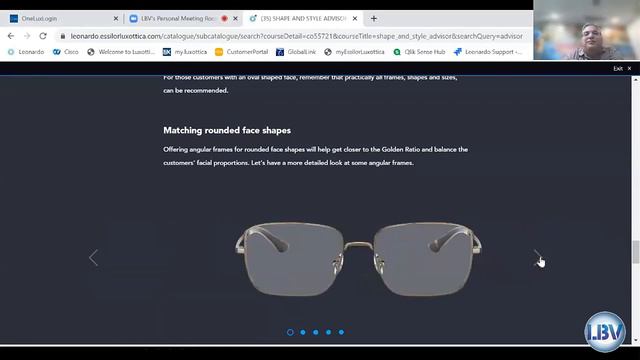Click the Matching rounded face shapes heading

pos(227,130)
